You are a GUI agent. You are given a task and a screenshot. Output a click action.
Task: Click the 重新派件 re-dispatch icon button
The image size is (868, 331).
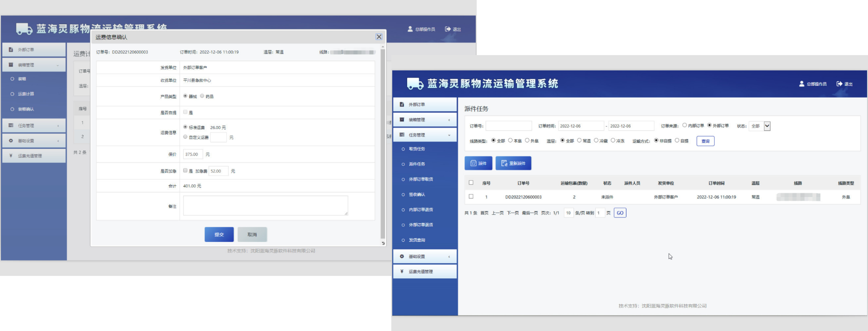[504, 163]
